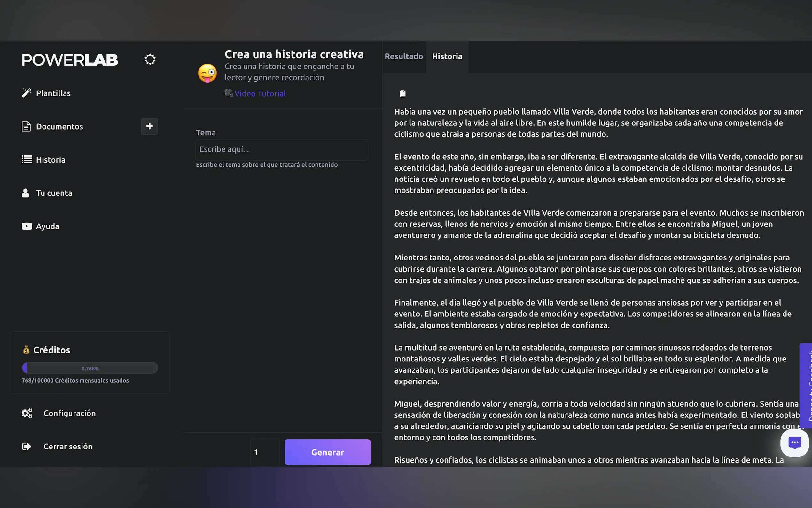The height and width of the screenshot is (508, 812).
Task: Switch to the Resultado tab
Action: [403, 56]
